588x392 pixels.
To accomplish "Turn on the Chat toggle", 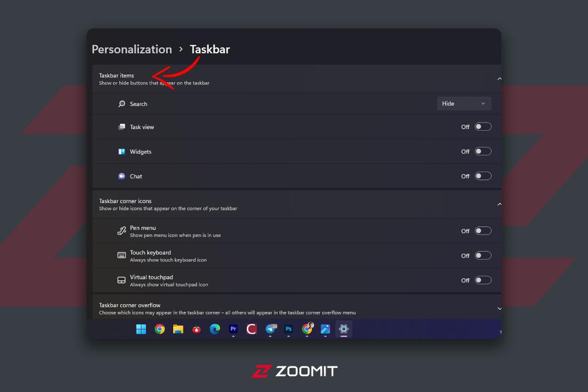I will tap(483, 176).
